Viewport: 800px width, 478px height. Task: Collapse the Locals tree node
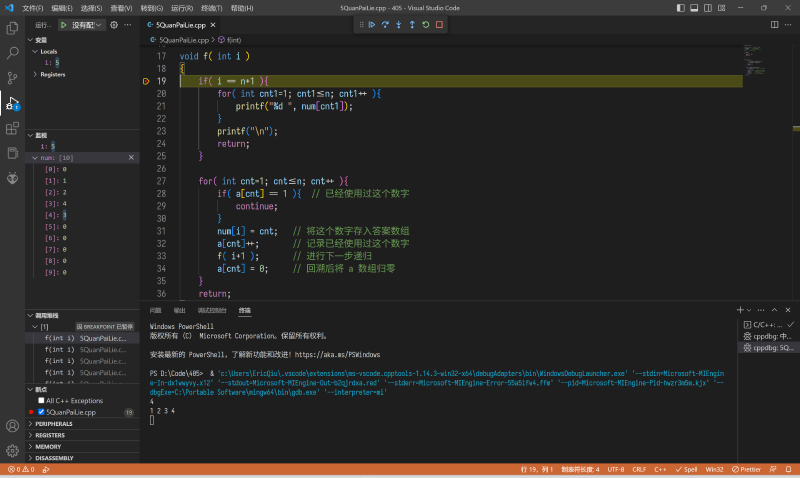click(x=35, y=52)
